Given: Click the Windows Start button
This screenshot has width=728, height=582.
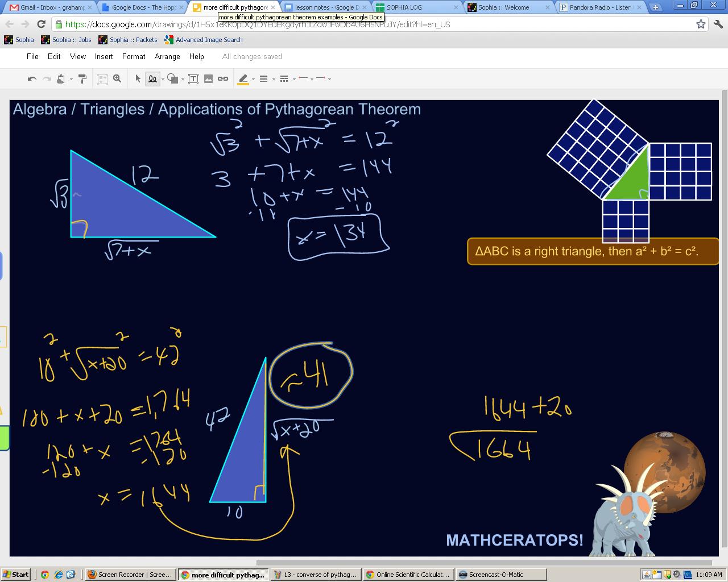Looking at the screenshot, I should click(x=15, y=575).
